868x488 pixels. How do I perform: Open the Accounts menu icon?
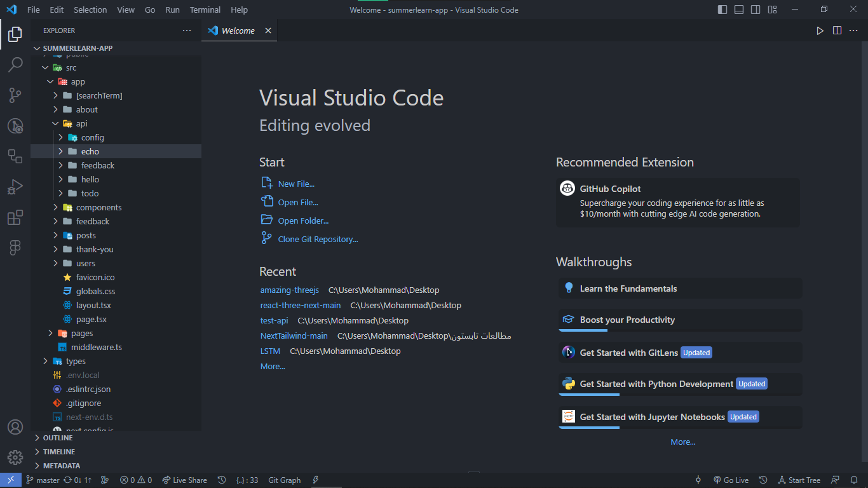(15, 427)
